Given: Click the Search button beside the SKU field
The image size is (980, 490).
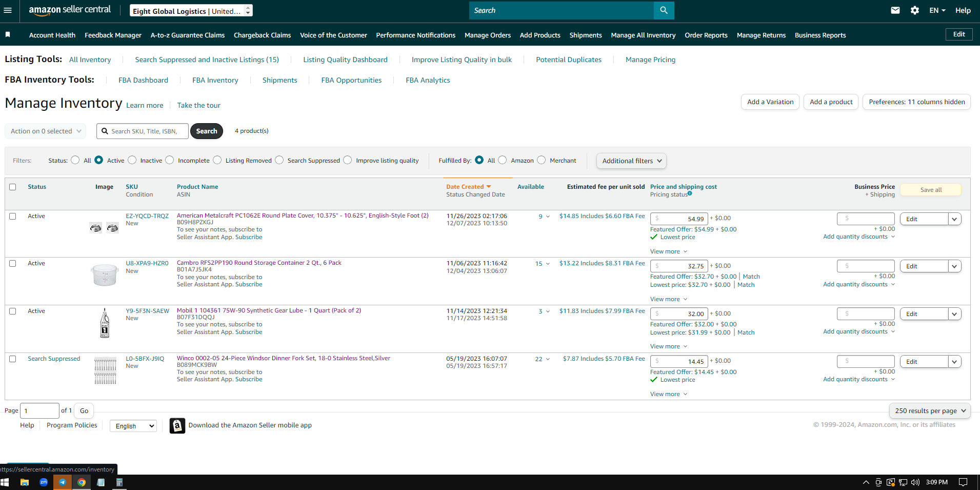Looking at the screenshot, I should (x=207, y=131).
